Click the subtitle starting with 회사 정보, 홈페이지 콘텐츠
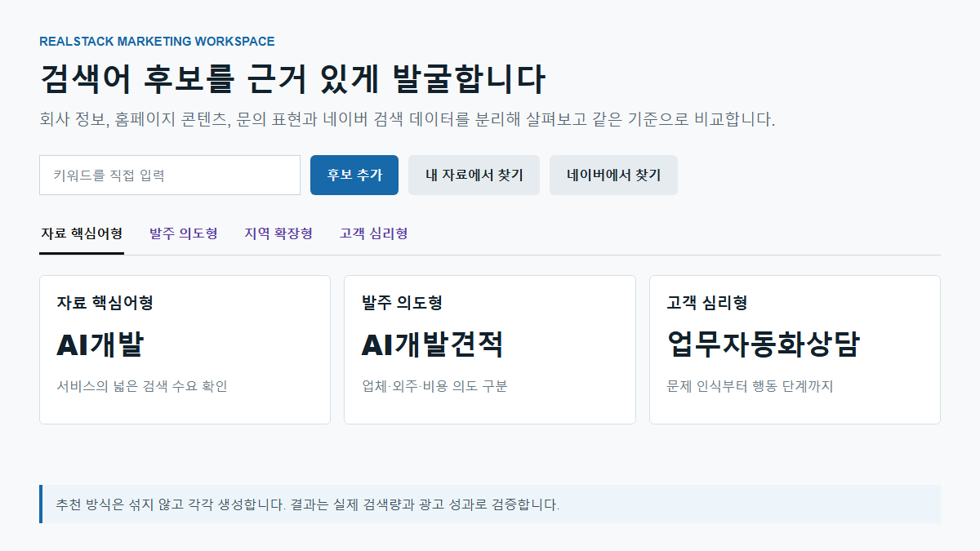980x551 pixels. 408,120
